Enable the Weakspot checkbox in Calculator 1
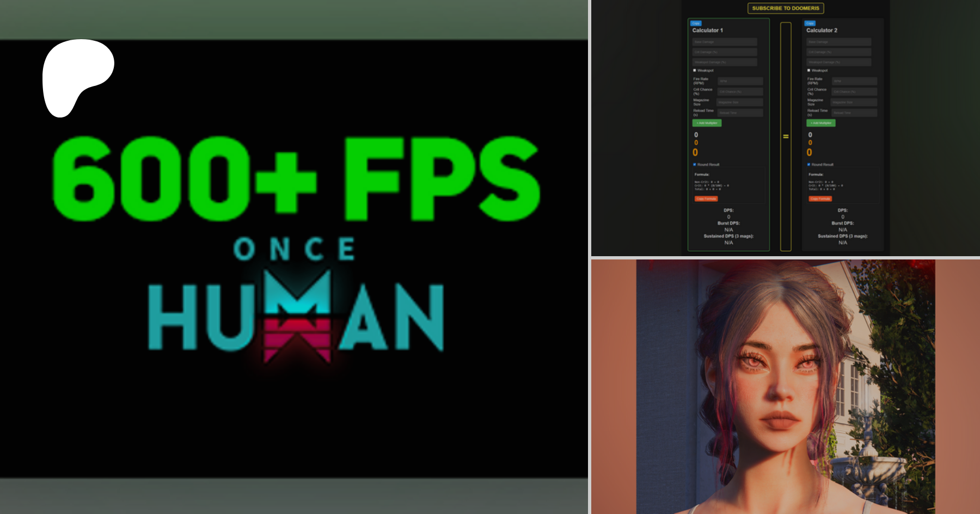Screen dimensions: 980x514 [695, 70]
